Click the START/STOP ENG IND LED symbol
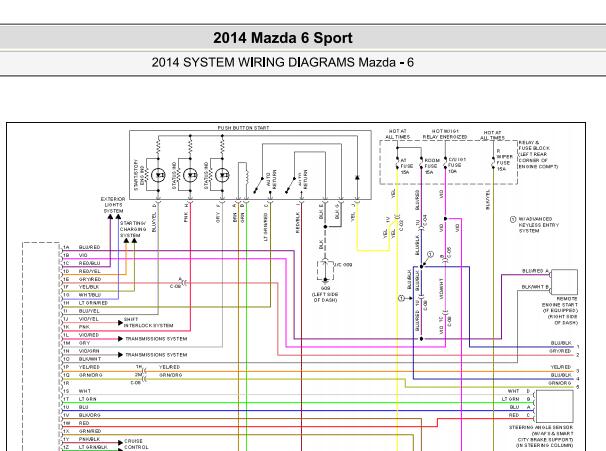 point(158,175)
